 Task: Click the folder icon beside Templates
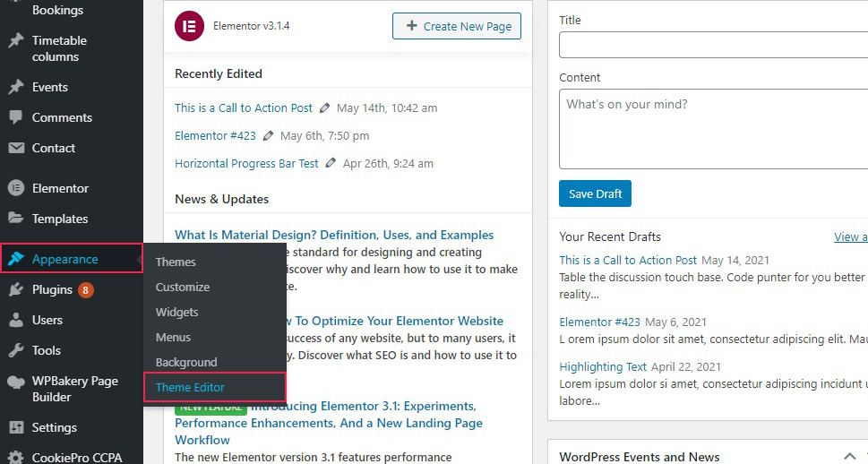tap(16, 218)
